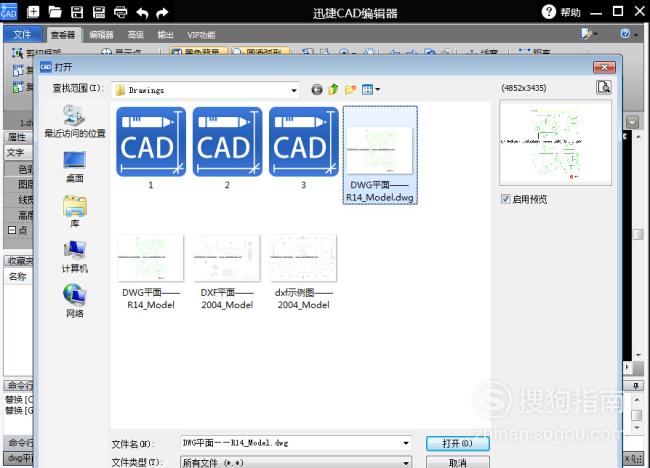Switch to the VIP功能 ribbon tab
Screen dimensions: 650x468
tap(201, 35)
